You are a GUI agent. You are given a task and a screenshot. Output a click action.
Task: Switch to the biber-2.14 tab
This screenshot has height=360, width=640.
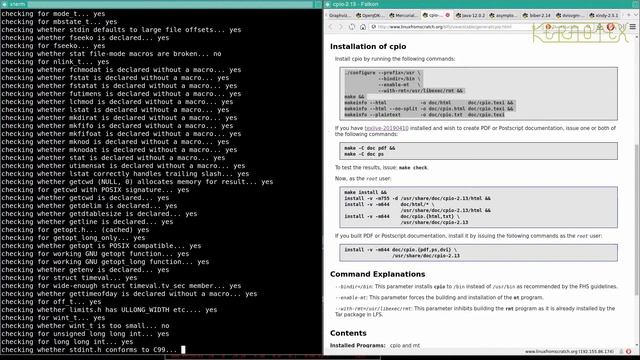click(x=537, y=15)
